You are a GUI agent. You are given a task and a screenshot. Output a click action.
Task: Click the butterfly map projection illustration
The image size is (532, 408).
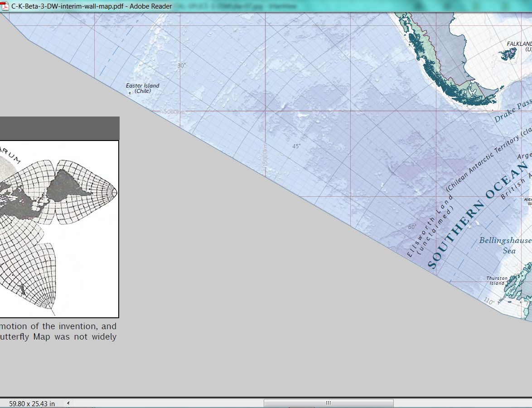pos(59,229)
